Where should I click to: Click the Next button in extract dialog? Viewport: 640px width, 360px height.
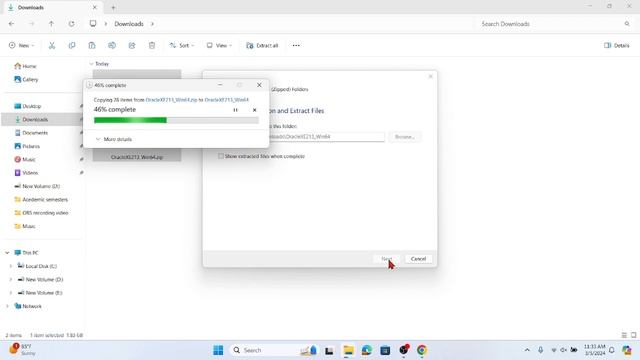click(x=387, y=259)
